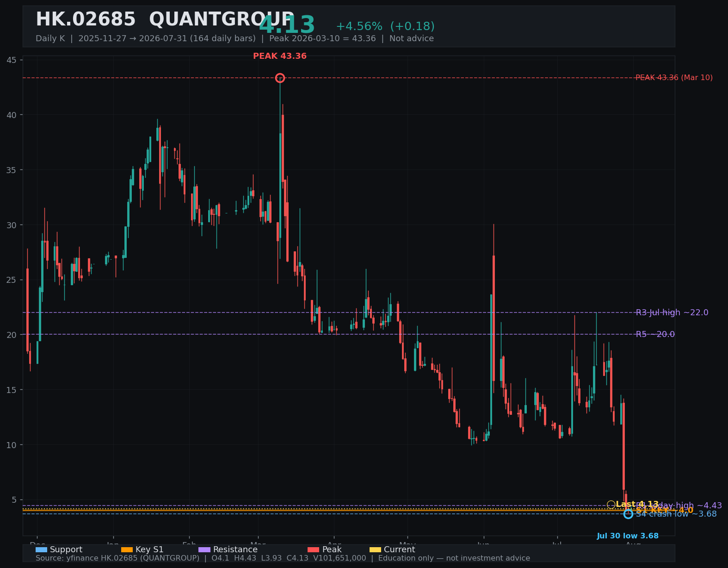Click the "40" y-axis tick label
The image size is (728, 568).
tap(12, 115)
